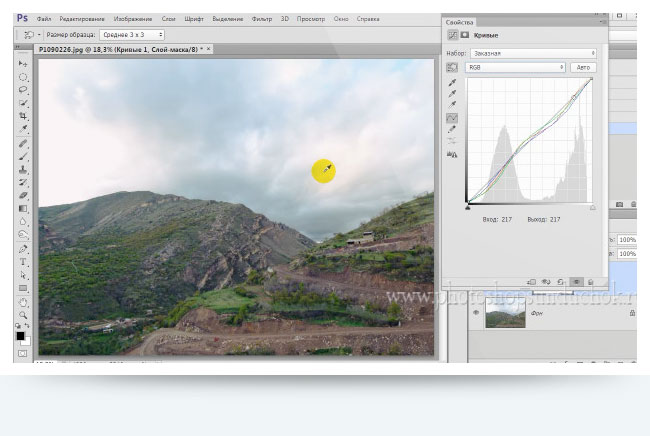
Task: Enable edit points curve mode
Action: pos(452,118)
